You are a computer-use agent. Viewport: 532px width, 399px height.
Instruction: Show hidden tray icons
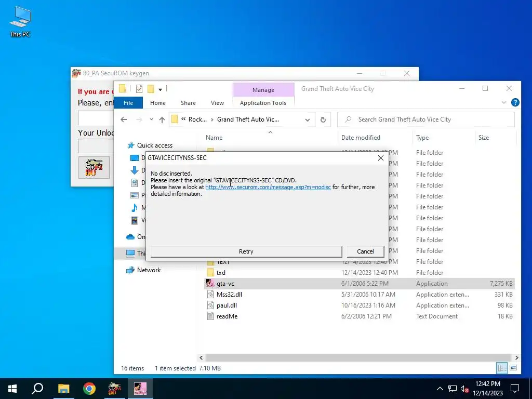tap(440, 389)
